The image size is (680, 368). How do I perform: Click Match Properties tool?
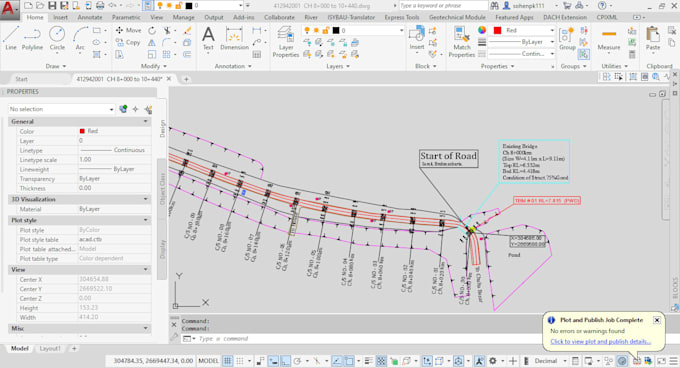point(461,41)
